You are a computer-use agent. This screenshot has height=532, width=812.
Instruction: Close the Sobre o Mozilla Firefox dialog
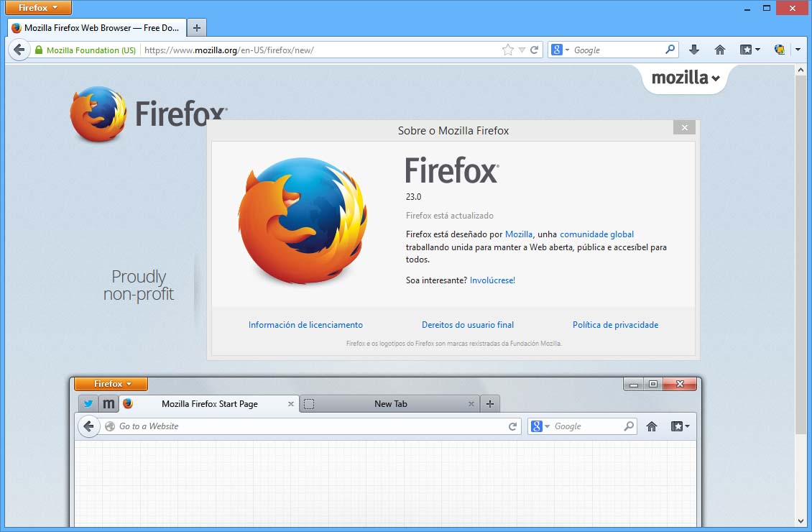(685, 127)
